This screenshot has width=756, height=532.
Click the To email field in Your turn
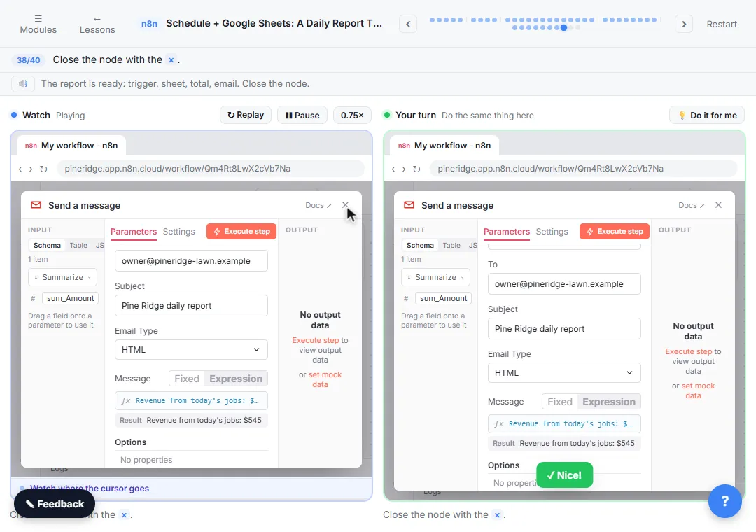point(564,284)
